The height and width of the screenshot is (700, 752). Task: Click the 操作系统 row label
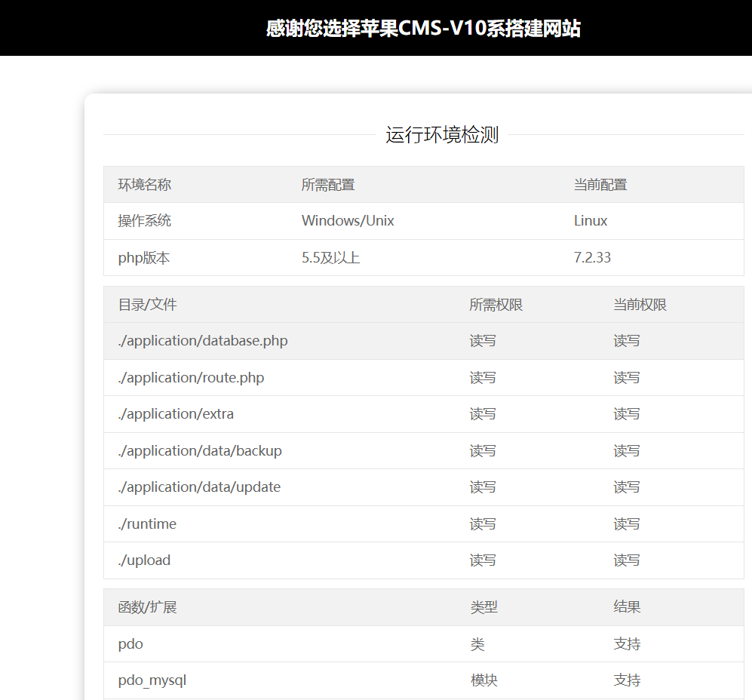145,221
